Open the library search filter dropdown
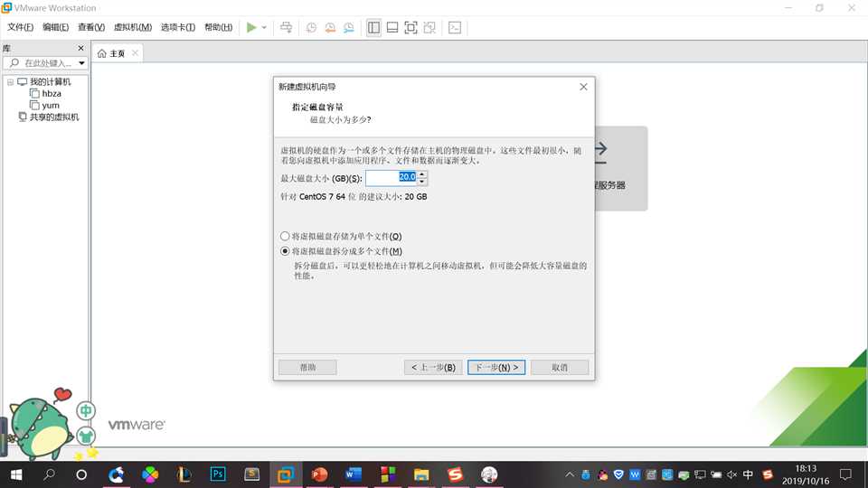The width and height of the screenshot is (868, 488). point(82,63)
